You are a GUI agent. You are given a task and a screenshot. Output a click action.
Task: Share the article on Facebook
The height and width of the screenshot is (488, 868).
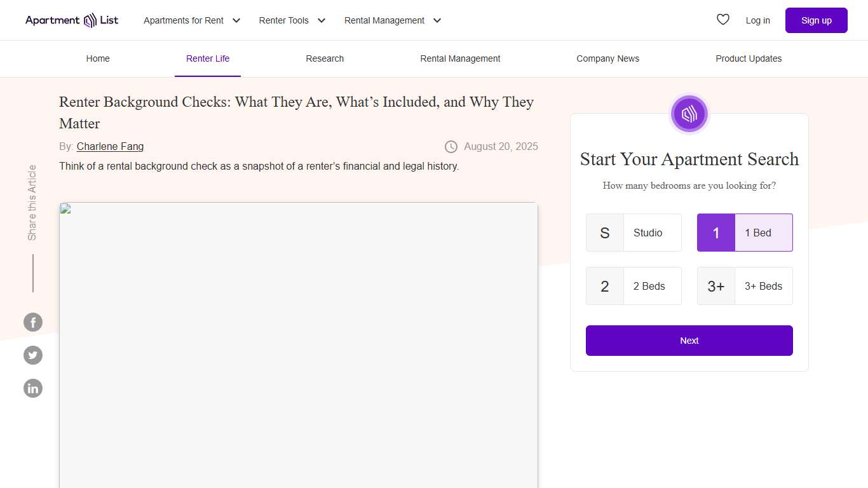[x=33, y=322]
